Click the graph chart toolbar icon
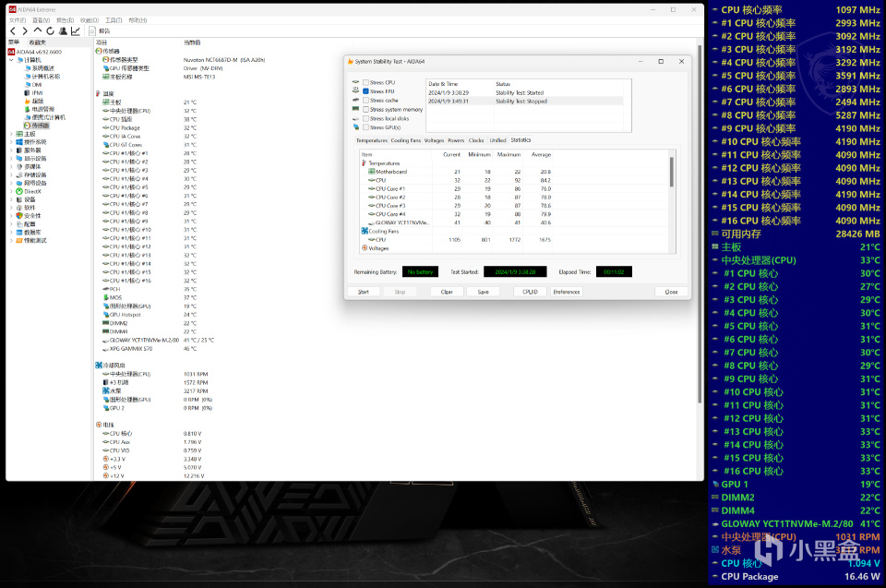The height and width of the screenshot is (588, 886). tap(75, 30)
